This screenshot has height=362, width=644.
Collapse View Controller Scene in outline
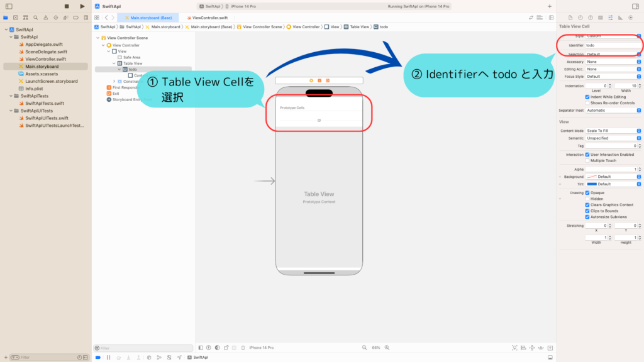click(97, 38)
